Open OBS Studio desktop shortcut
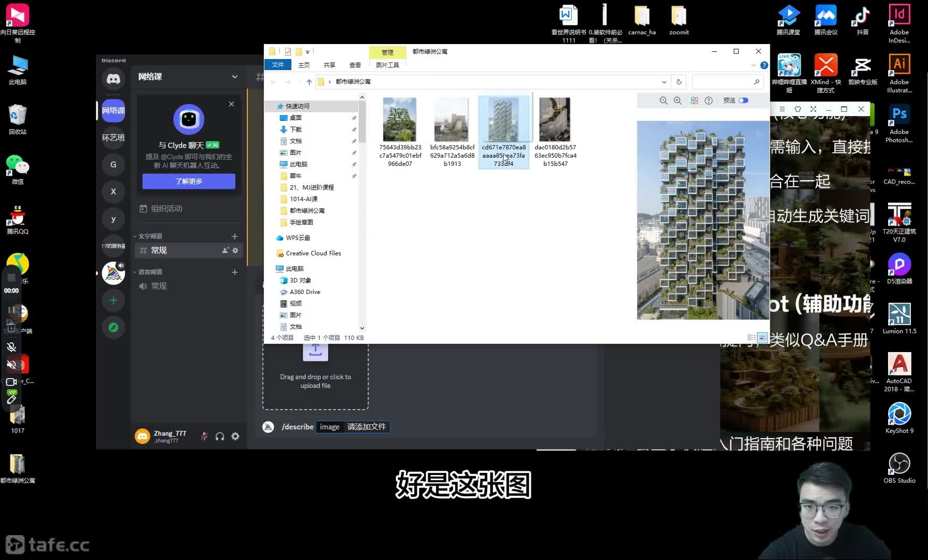 tap(899, 468)
